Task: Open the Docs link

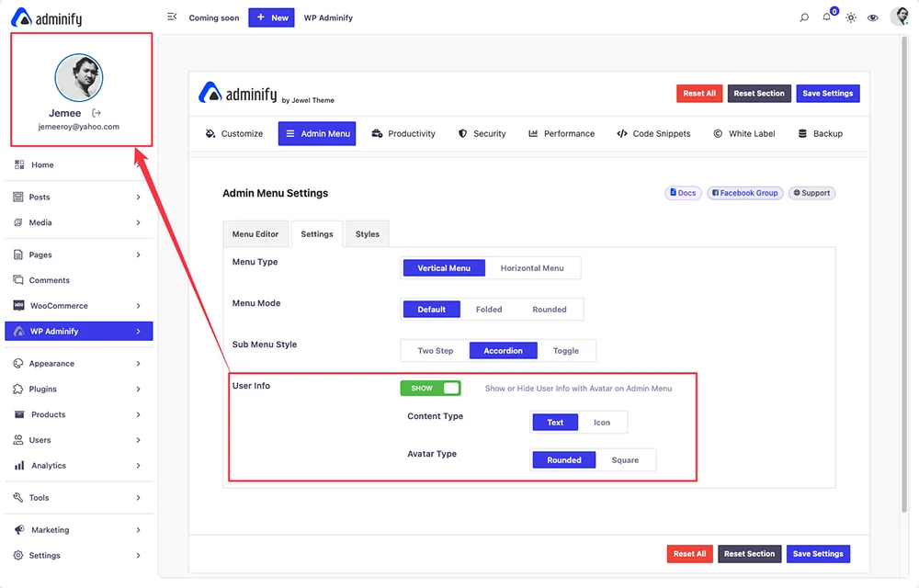Action: (x=683, y=193)
